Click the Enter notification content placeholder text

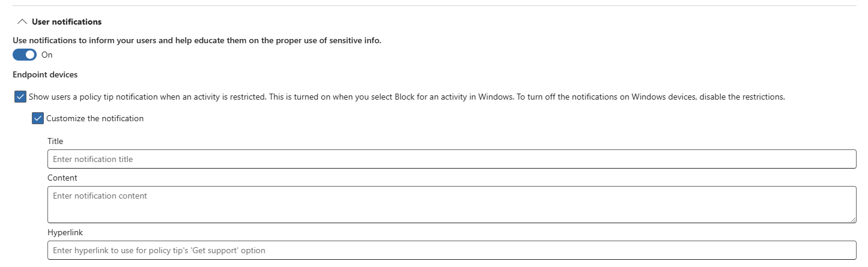pos(100,196)
